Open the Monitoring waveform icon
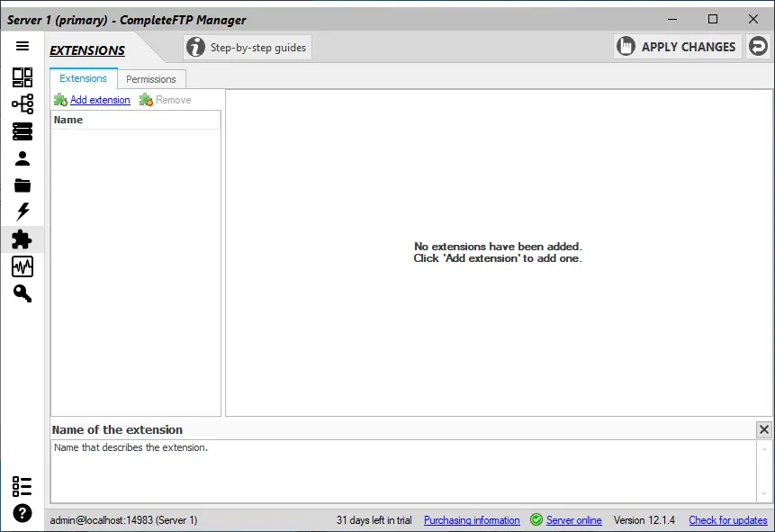Viewport: 775px width, 532px height. tap(23, 266)
